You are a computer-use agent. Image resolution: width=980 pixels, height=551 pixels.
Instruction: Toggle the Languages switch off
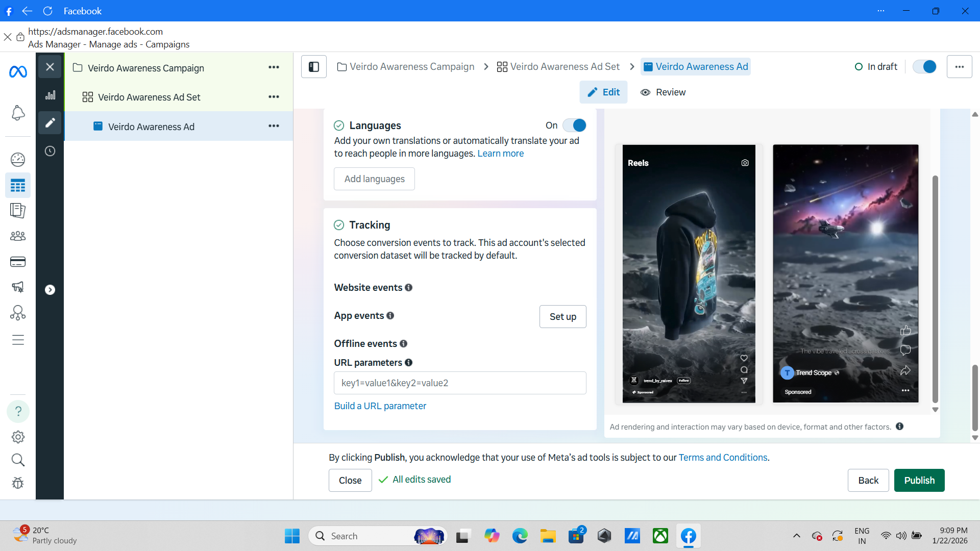point(574,126)
